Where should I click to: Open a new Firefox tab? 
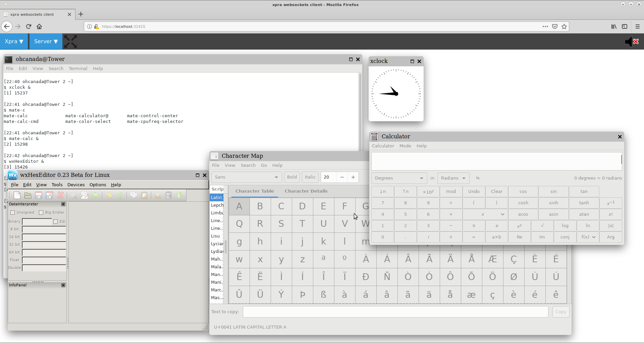coord(81,14)
